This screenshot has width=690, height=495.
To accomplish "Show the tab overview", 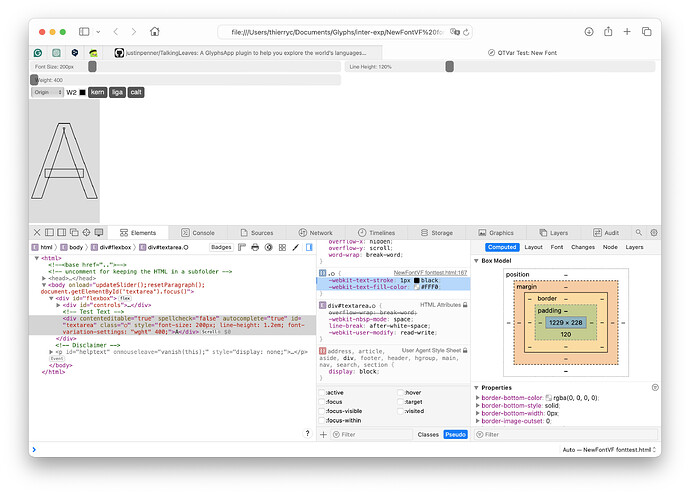I will click(x=646, y=32).
